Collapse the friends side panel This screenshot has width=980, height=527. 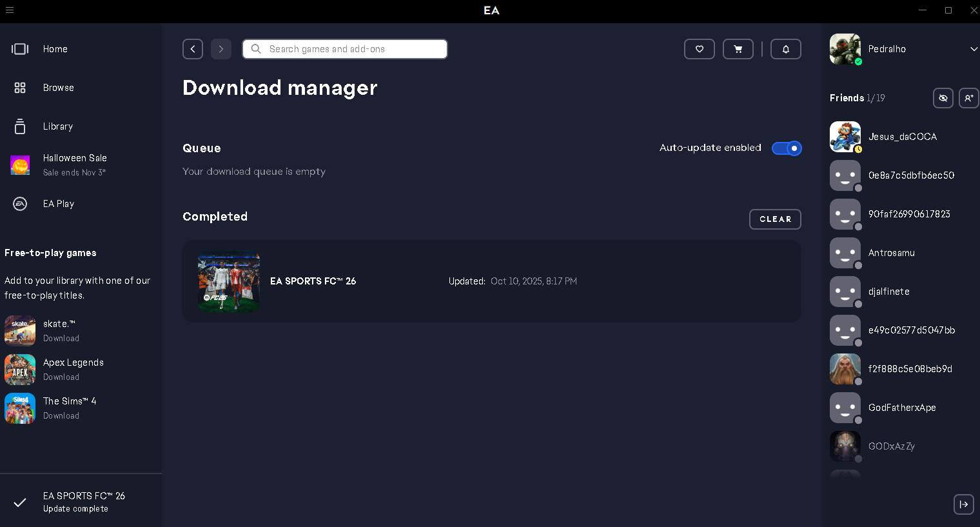click(x=963, y=504)
